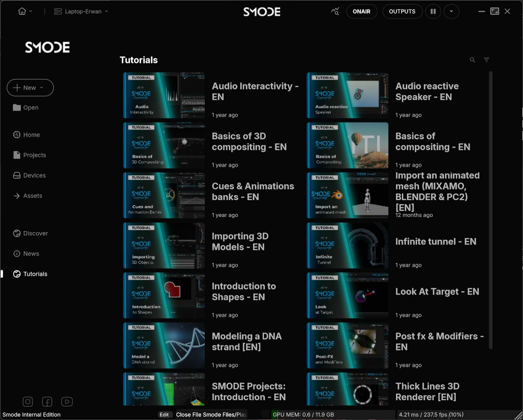Switch to the Projects section
This screenshot has height=420, width=523.
point(29,155)
